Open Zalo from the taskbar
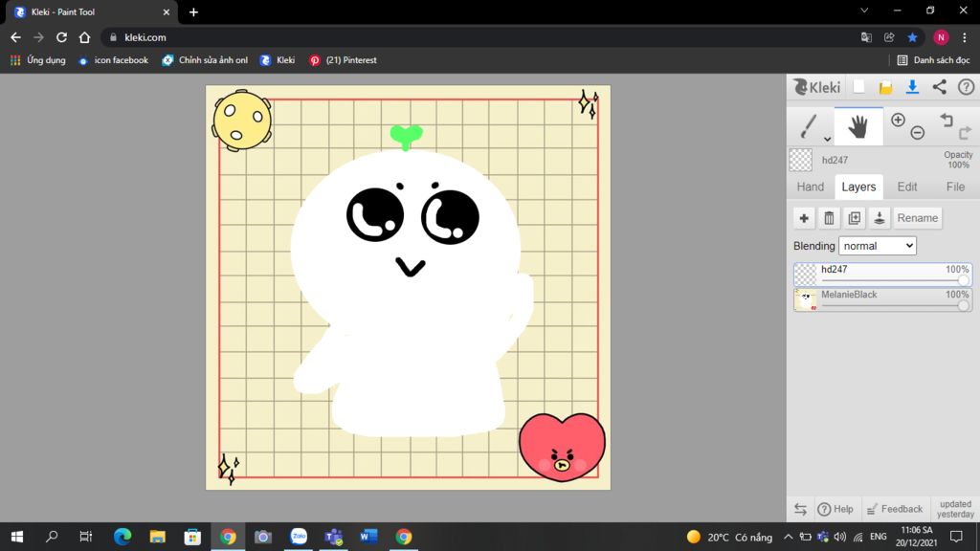The image size is (980, 551). (x=299, y=537)
